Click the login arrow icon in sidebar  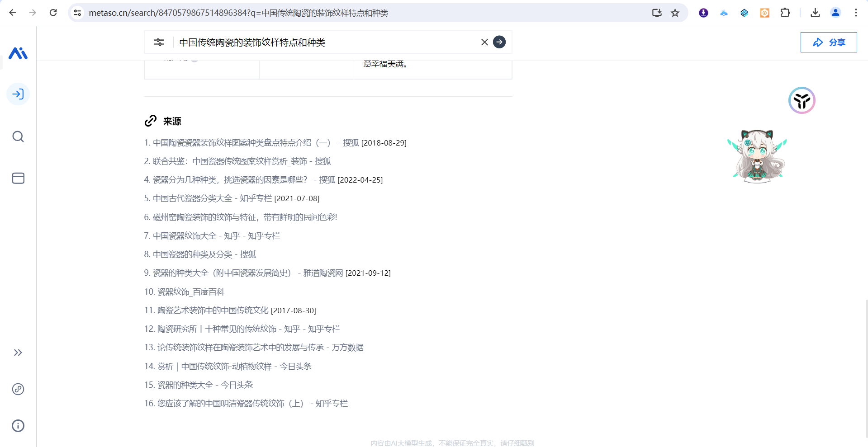18,94
